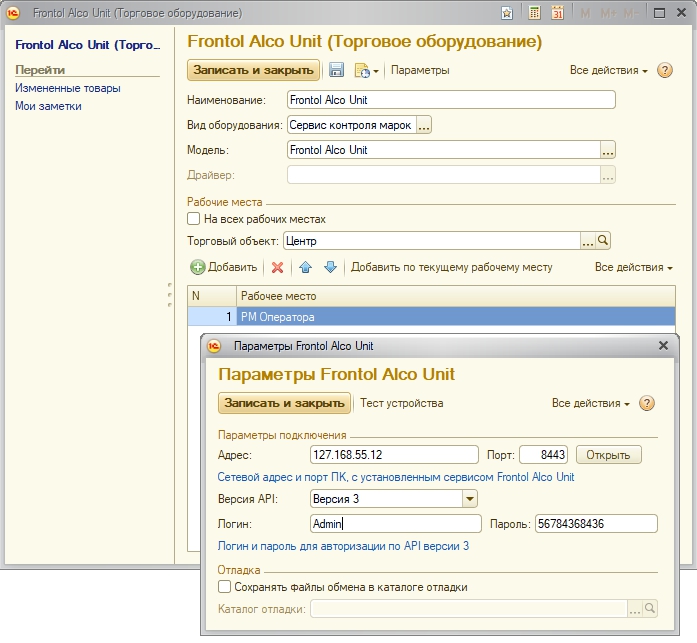Click the floppy disk save icon
Screen dimensions: 697x643
click(x=336, y=70)
